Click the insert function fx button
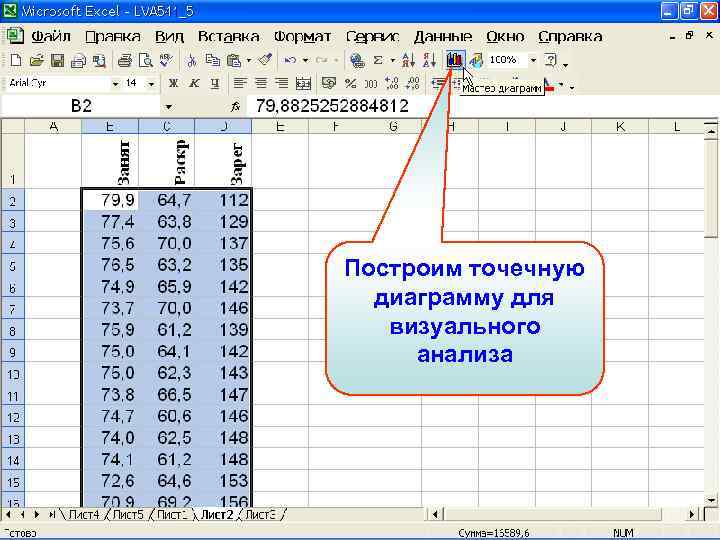 pos(235,107)
